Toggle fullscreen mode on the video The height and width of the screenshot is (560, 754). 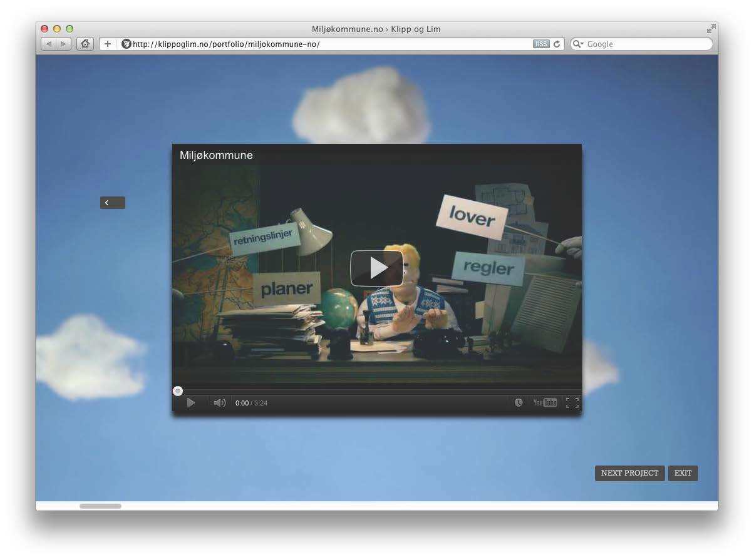pyautogui.click(x=572, y=403)
